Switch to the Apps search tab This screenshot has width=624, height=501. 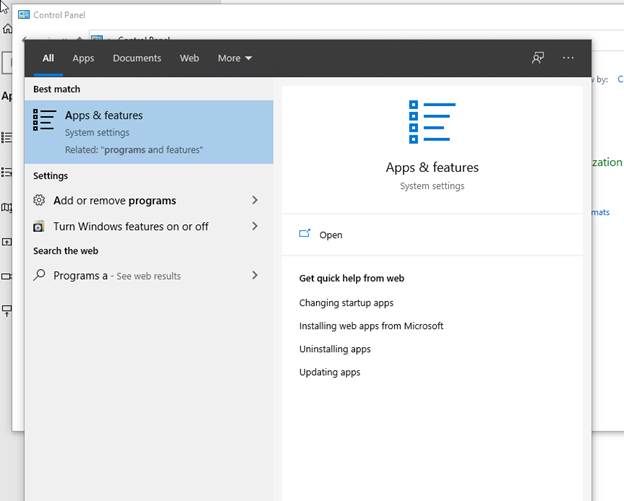83,58
